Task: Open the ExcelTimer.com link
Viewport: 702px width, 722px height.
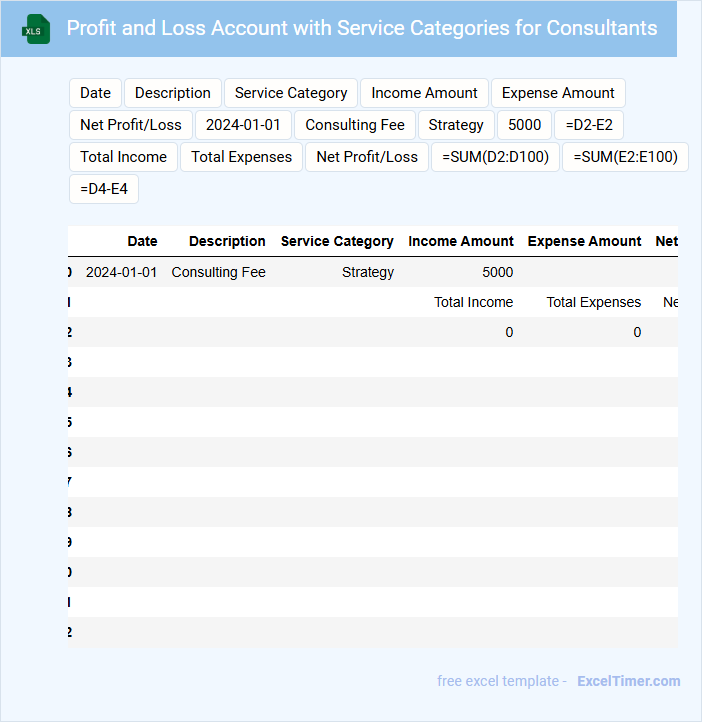Action: 628,681
